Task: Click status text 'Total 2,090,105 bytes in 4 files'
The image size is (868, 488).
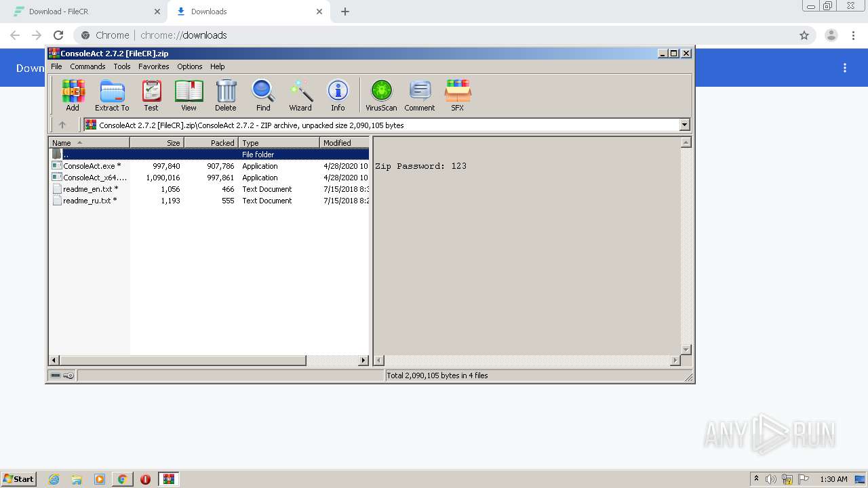Action: tap(437, 375)
